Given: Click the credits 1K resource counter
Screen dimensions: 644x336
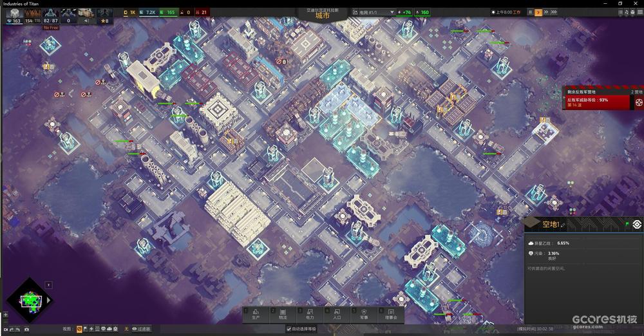Looking at the screenshot, I should (130, 12).
